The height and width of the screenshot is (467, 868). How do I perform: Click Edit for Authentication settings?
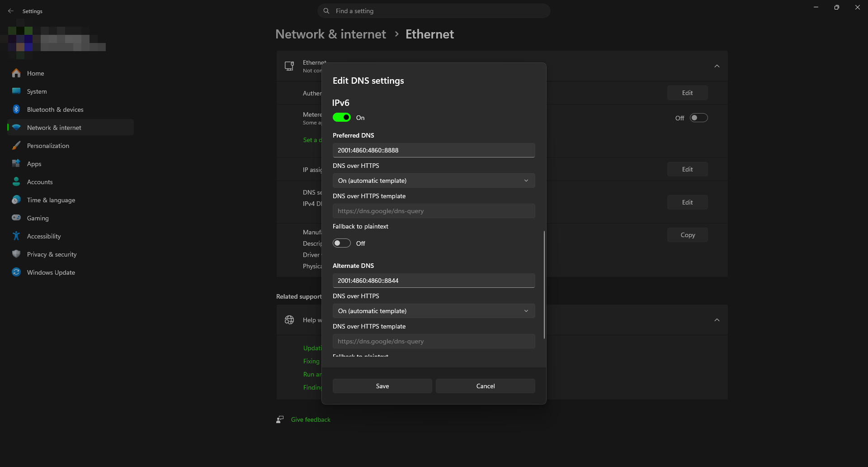click(x=688, y=93)
